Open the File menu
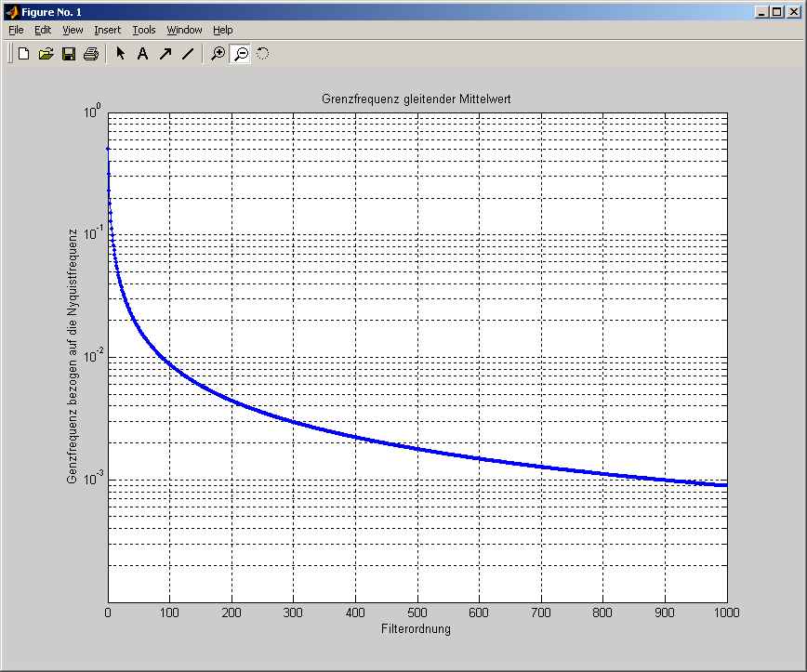Image resolution: width=807 pixels, height=672 pixels. coord(16,30)
